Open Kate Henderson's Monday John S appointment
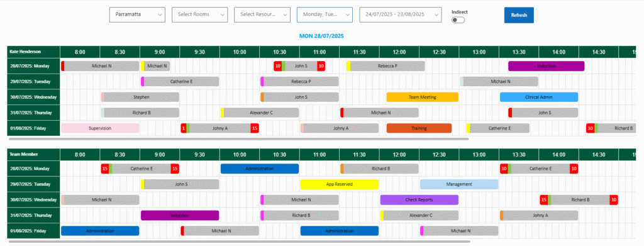 tap(299, 66)
